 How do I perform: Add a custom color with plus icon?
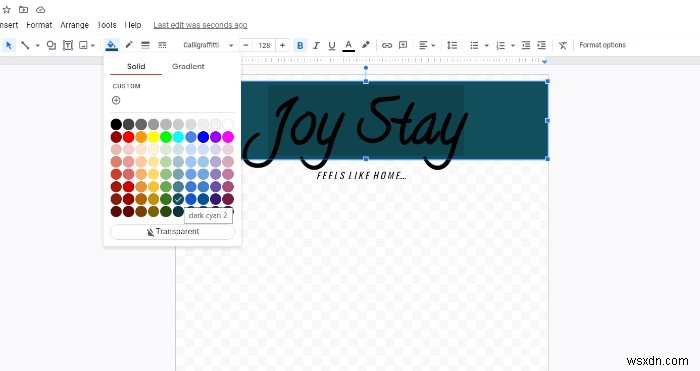116,100
